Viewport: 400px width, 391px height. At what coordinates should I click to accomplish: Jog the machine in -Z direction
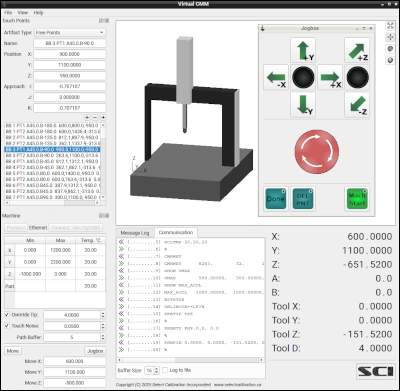[x=357, y=105]
